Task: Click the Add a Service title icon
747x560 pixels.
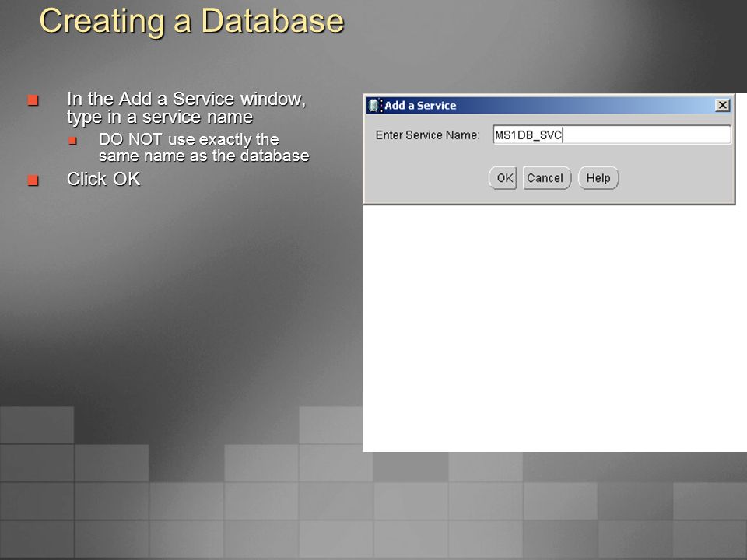Action: pos(375,105)
